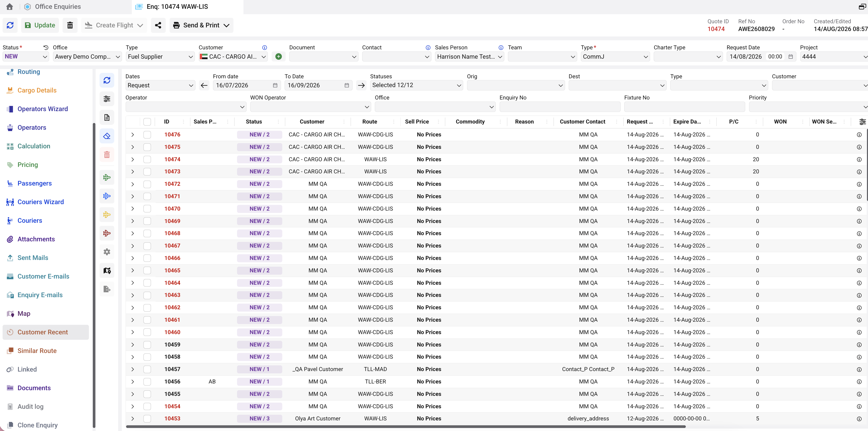Sort by Sell Price column header
This screenshot has width=868, height=431.
point(417,121)
